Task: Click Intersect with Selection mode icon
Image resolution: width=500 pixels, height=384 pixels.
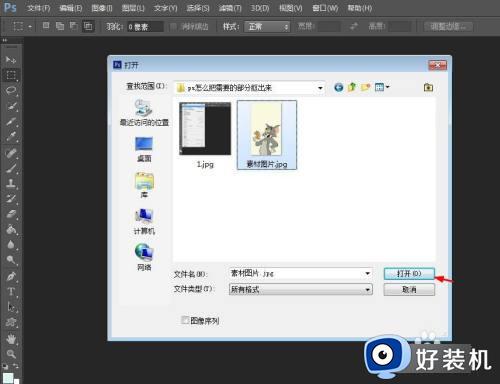Action: coord(88,26)
